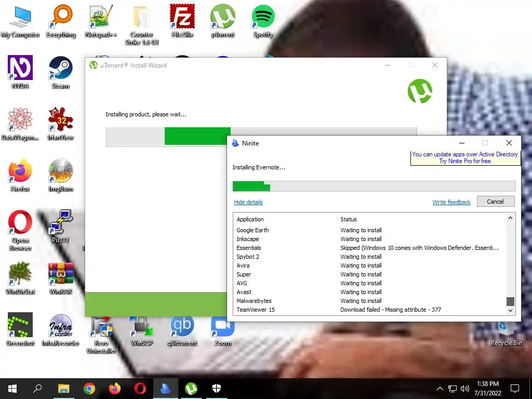Click the µTorrent installing progress bar
Screen dimensions: 532x399
(261, 137)
